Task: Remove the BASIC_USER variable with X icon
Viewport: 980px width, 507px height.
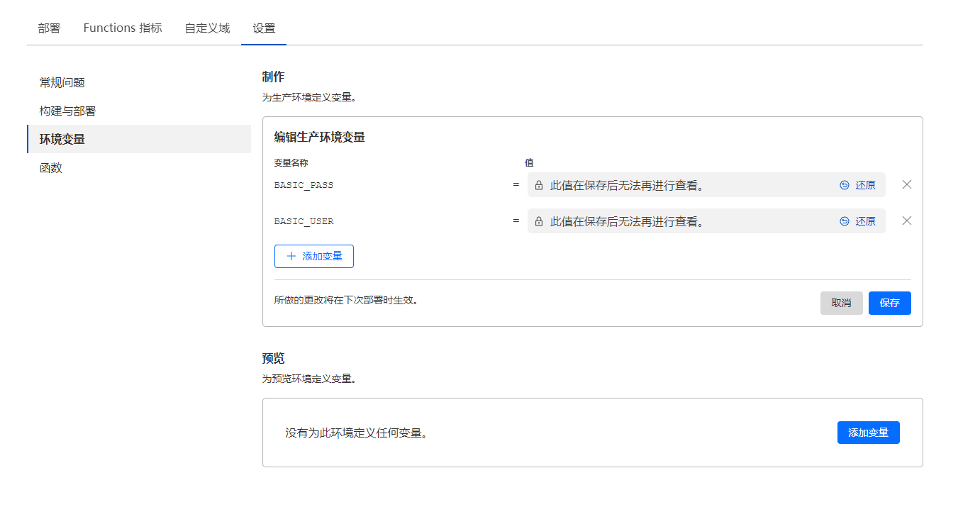Action: pos(906,221)
